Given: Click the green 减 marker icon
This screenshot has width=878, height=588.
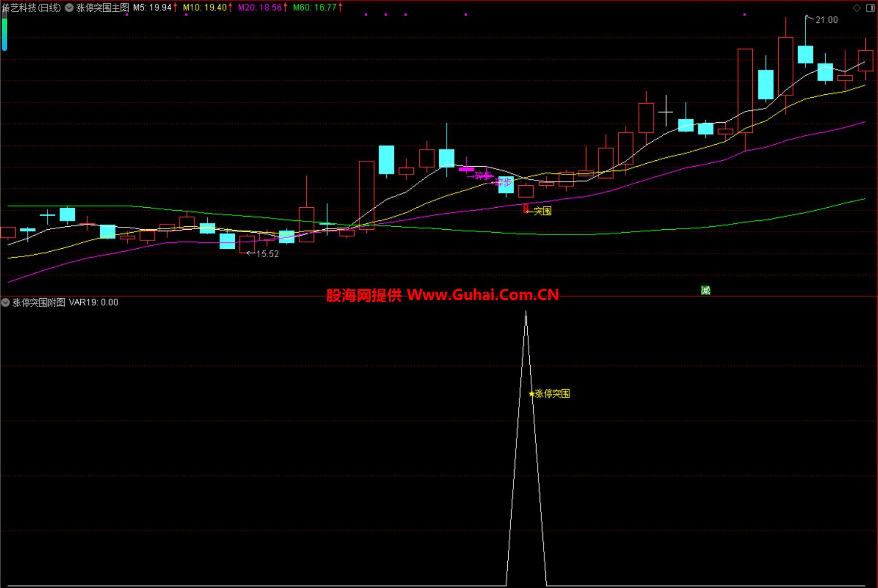Looking at the screenshot, I should coord(705,290).
